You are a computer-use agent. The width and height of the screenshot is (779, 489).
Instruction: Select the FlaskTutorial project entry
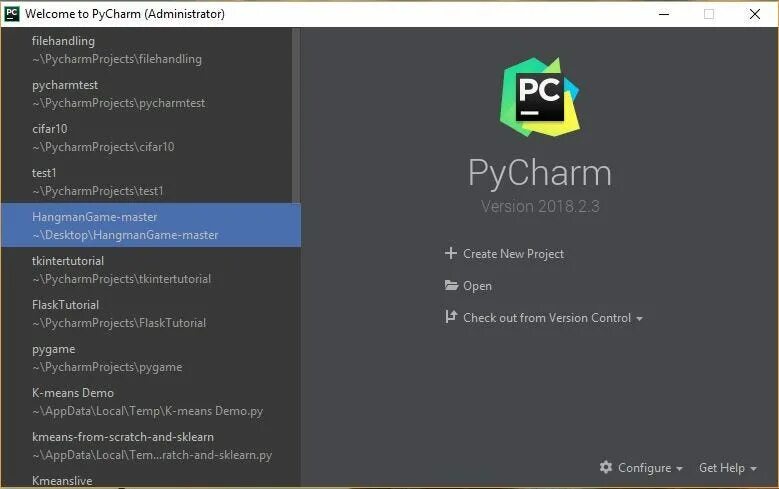pyautogui.click(x=151, y=314)
